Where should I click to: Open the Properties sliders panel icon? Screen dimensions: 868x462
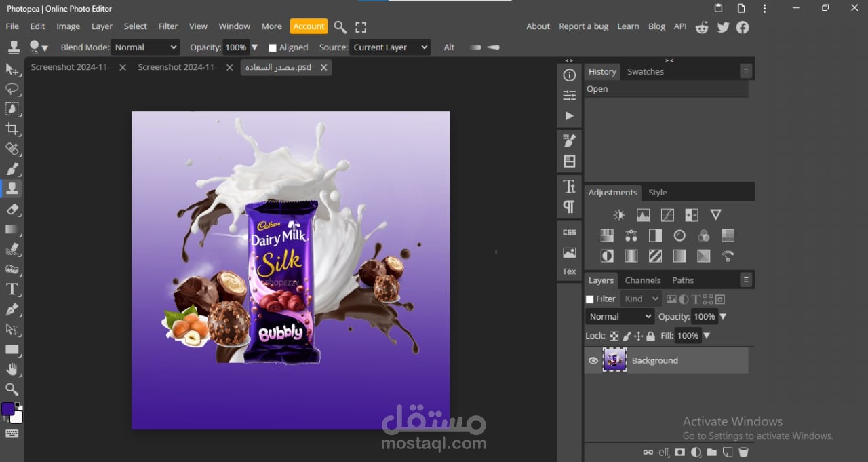tap(569, 96)
